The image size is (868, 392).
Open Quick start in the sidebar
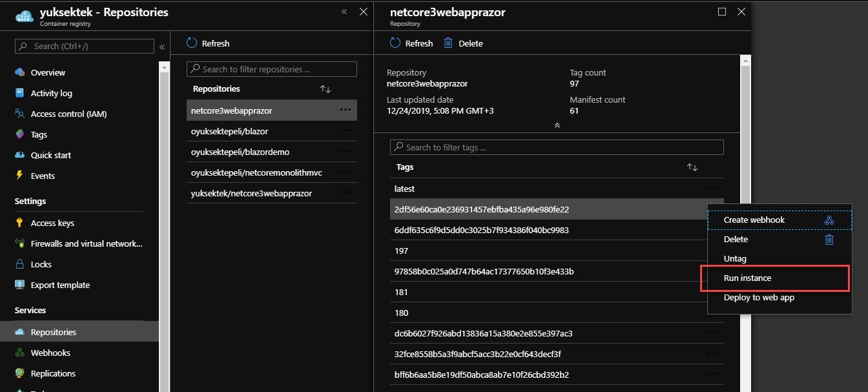tap(50, 155)
